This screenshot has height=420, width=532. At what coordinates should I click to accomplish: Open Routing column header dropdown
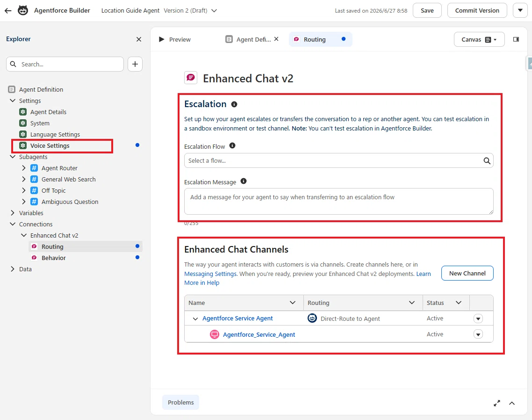coord(412,303)
